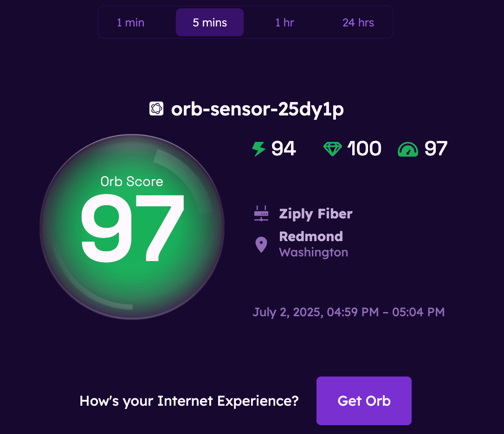The image size is (504, 434).
Task: Expand the reliability score 100 details
Action: 364,149
